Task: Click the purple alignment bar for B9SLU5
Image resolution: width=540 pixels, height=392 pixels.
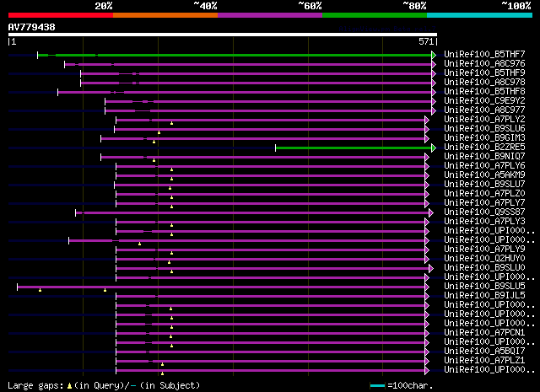Action: tap(221, 287)
